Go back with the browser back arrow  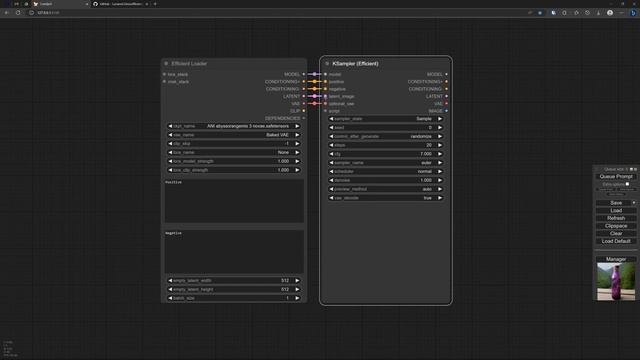(x=7, y=13)
